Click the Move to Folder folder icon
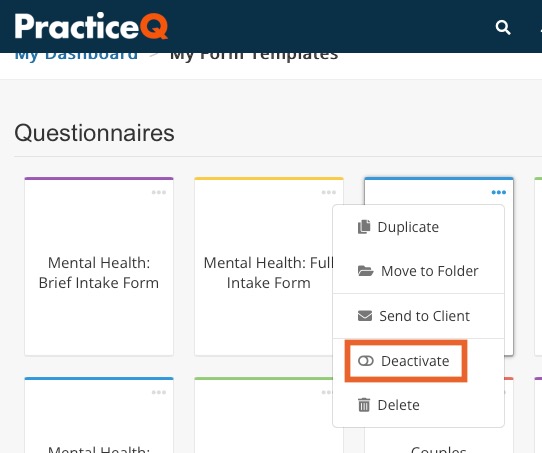The image size is (542, 453). [x=365, y=271]
